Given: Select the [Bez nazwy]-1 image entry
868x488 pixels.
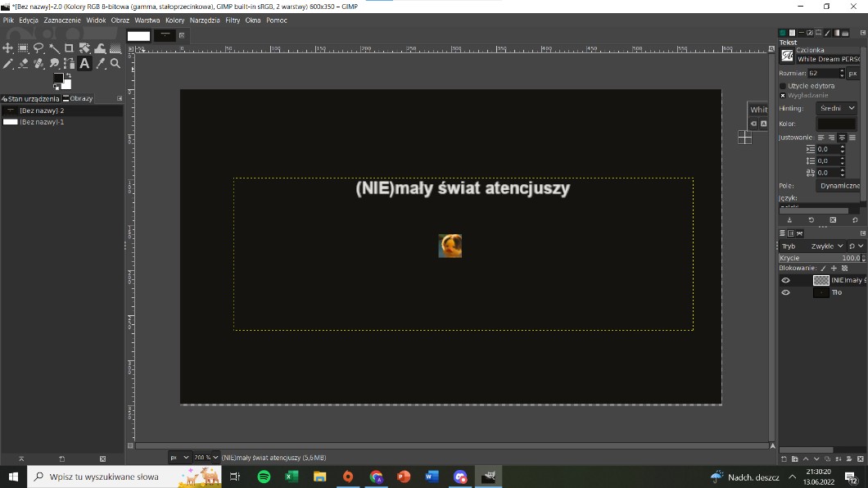Looking at the screenshot, I should point(41,122).
